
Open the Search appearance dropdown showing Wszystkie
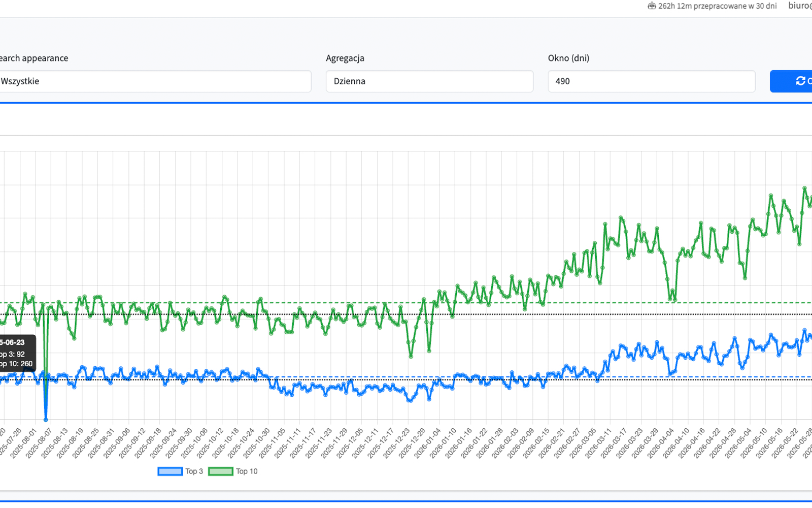coord(154,81)
